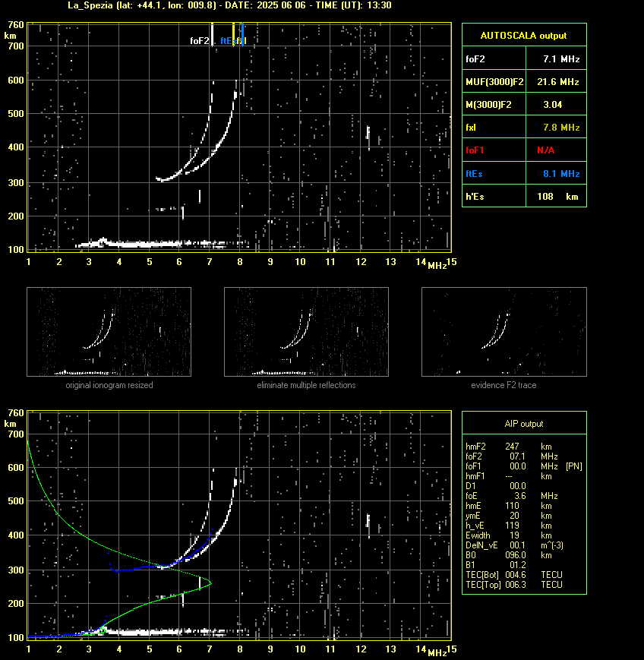Screen dimensions: 644x660
Task: Click the 'evidence F2 trace' caption
Action: (504, 385)
